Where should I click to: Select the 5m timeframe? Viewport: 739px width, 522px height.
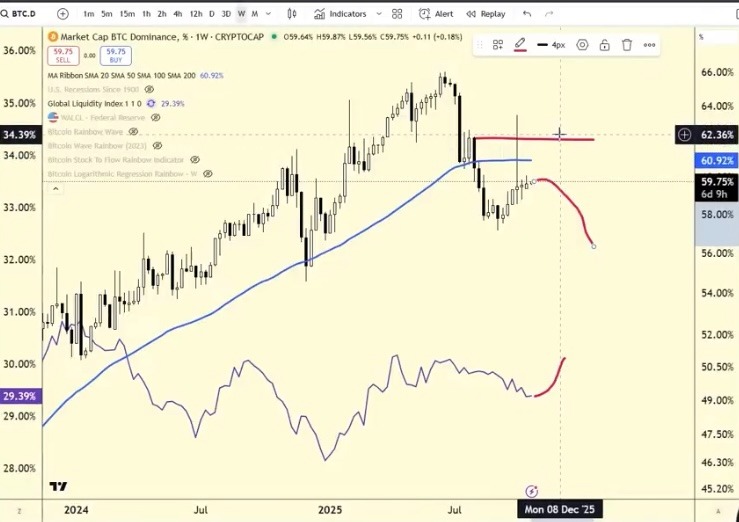pos(107,14)
